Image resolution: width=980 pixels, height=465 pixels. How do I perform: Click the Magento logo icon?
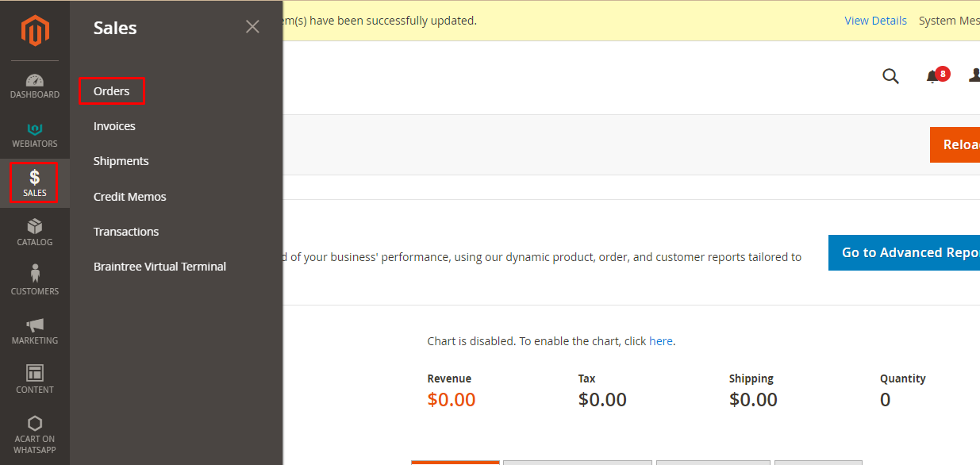(x=35, y=31)
